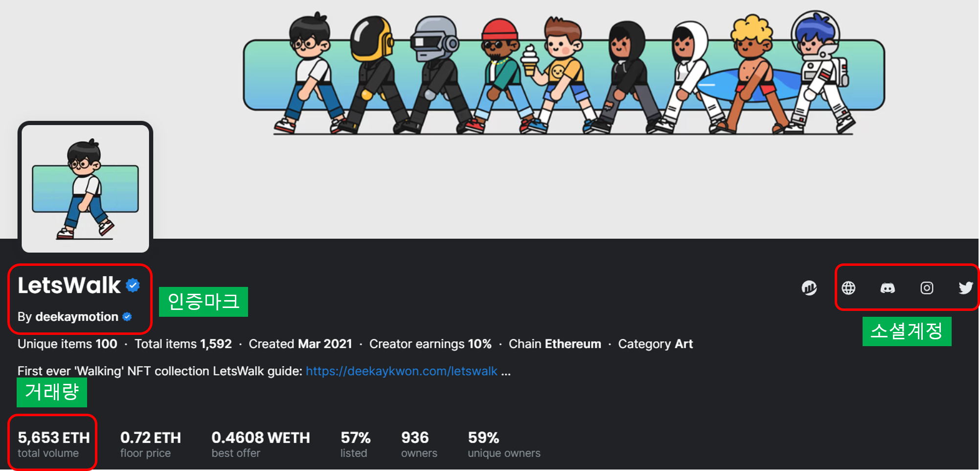Click the 936 owners stat

(x=418, y=444)
